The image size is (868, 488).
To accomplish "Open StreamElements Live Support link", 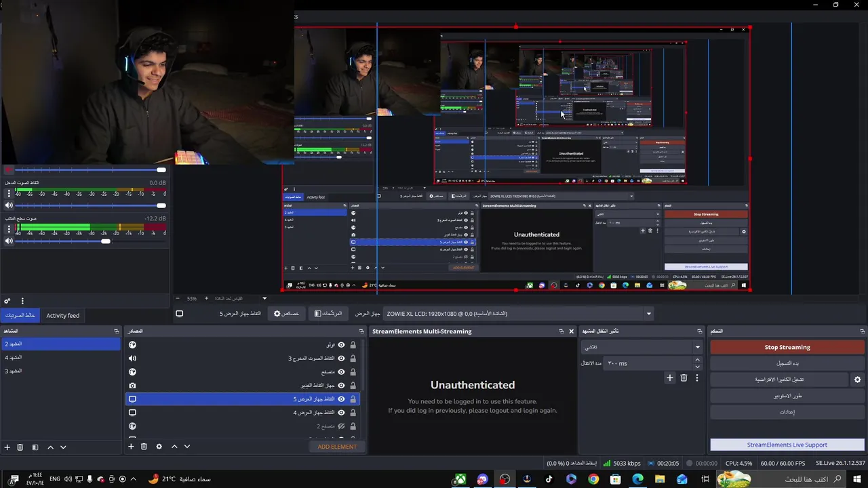I will [787, 445].
